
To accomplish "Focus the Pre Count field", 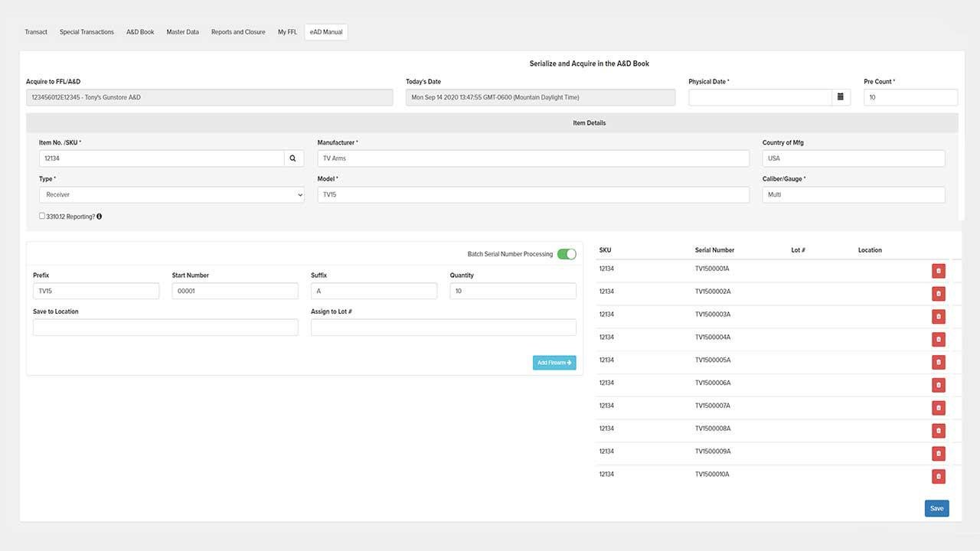I will click(x=910, y=97).
